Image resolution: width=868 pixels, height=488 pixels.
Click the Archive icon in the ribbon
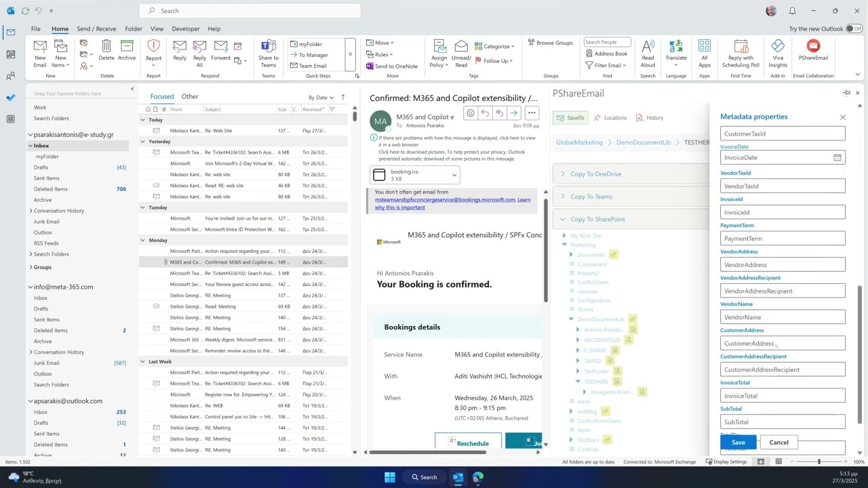pos(127,50)
